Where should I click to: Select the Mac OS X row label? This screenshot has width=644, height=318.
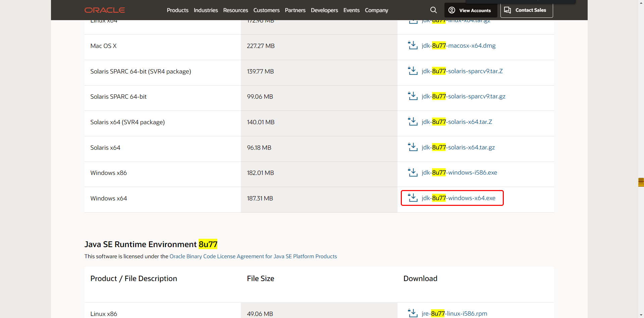coord(103,46)
